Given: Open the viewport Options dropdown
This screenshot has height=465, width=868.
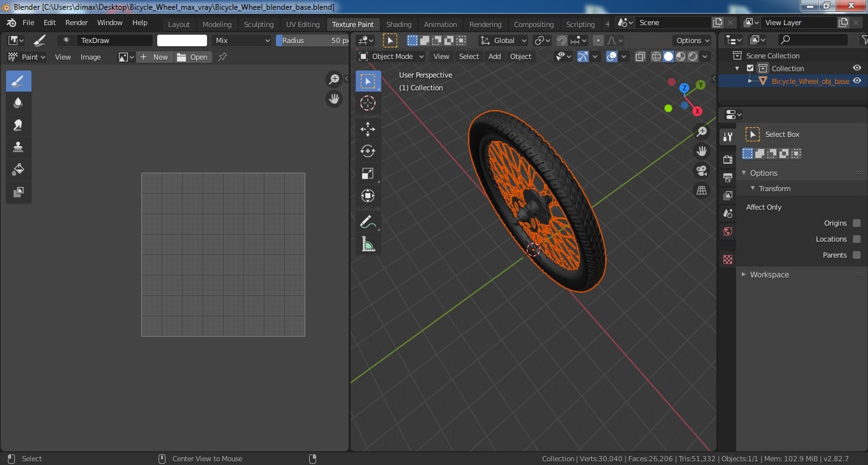Looking at the screenshot, I should click(x=692, y=40).
